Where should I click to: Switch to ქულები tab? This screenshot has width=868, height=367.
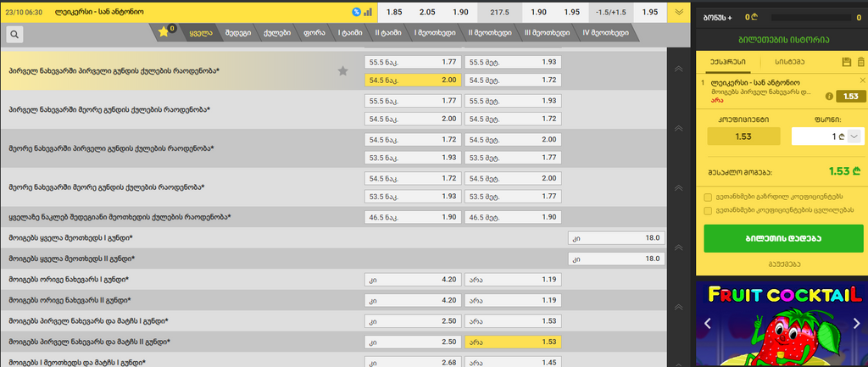tap(277, 33)
